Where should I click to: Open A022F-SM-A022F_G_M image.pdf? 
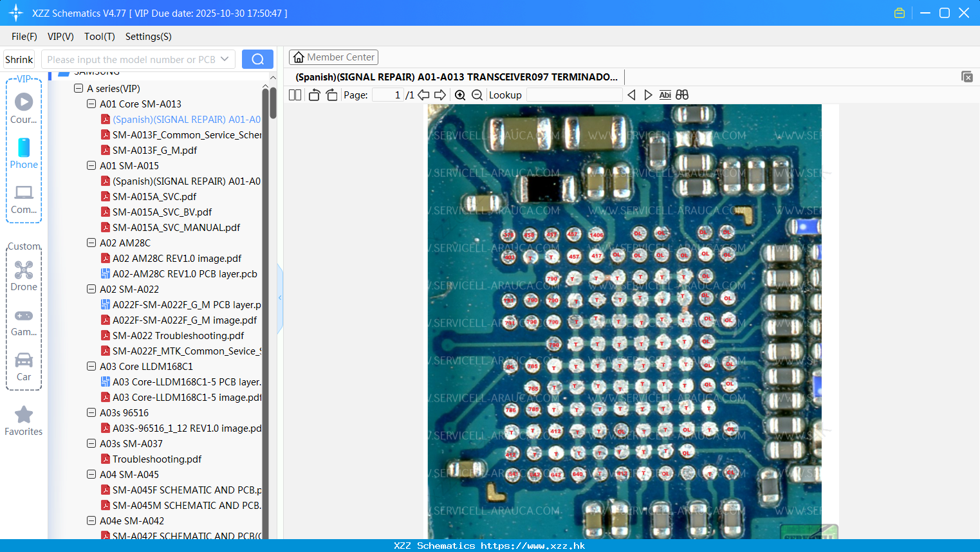coord(178,320)
